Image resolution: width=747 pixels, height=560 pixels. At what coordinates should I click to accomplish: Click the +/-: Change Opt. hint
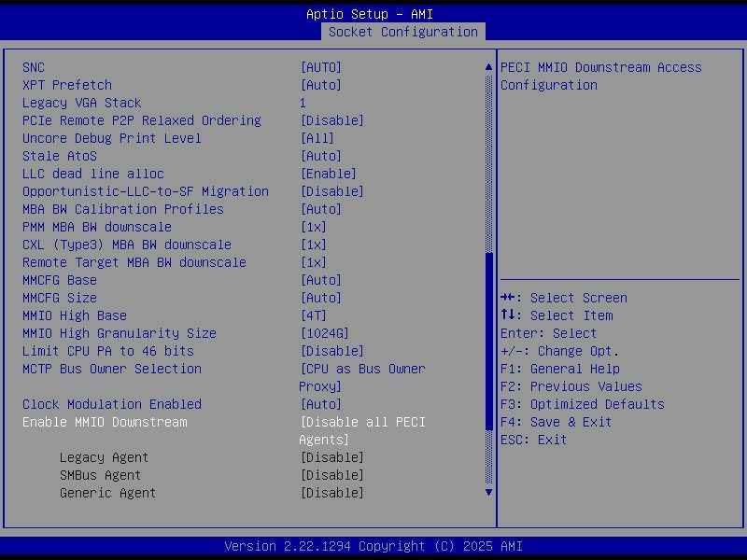point(559,351)
